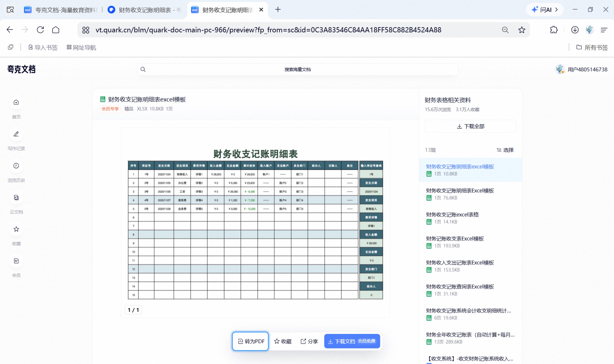This screenshot has width=614, height=364.
Task: Open 财务记账收支表Excel模板 item
Action: [x=470, y=242]
